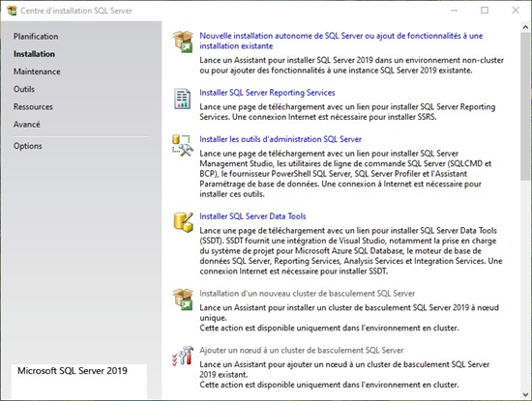Viewport: 532px width, 401px height.
Task: Open Installer les outils d'administration SQL Server
Action: coord(281,139)
